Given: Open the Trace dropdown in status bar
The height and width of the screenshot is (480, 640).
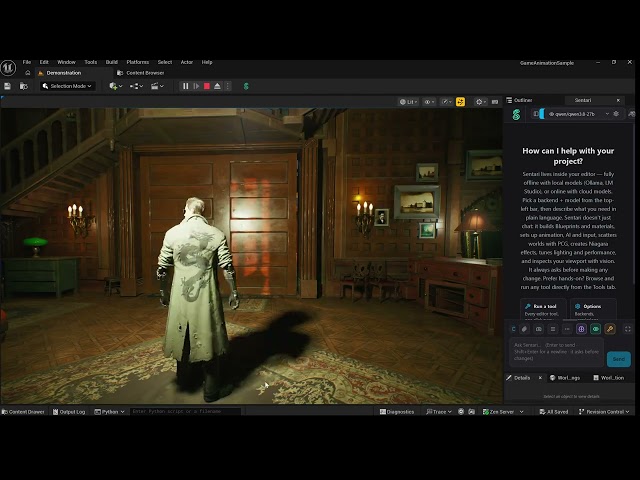Looking at the screenshot, I should pos(439,412).
